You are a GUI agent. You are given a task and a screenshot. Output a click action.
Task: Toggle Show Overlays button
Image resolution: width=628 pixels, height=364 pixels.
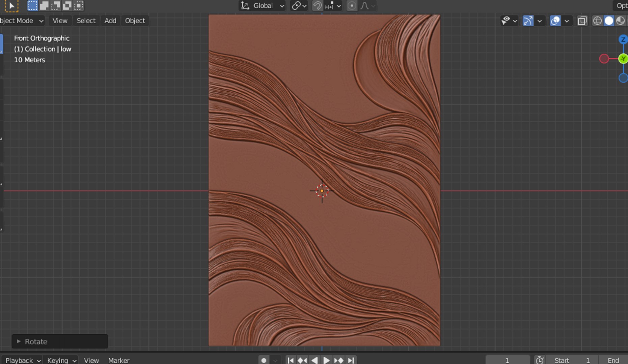click(555, 21)
